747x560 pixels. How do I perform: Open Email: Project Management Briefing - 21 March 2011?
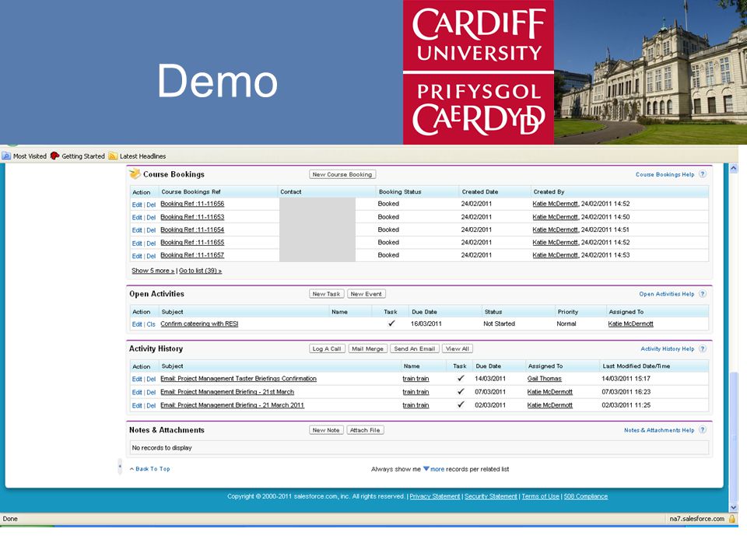pos(232,405)
